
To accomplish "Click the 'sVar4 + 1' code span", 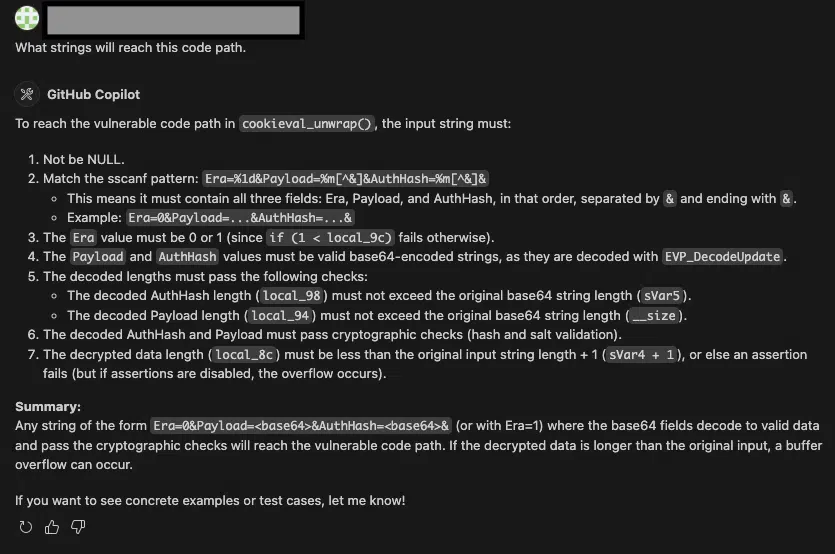I will pyautogui.click(x=641, y=354).
